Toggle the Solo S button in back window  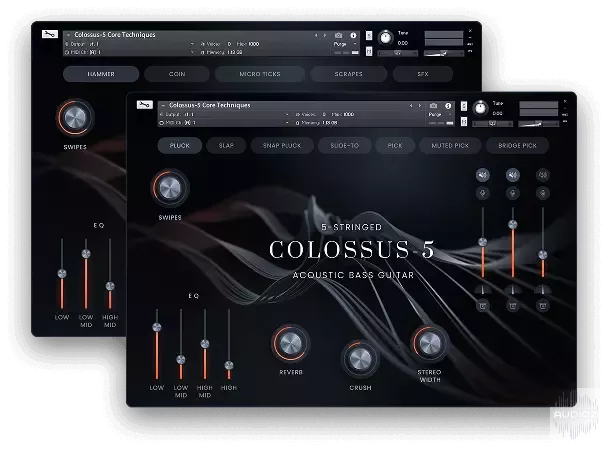(x=369, y=35)
